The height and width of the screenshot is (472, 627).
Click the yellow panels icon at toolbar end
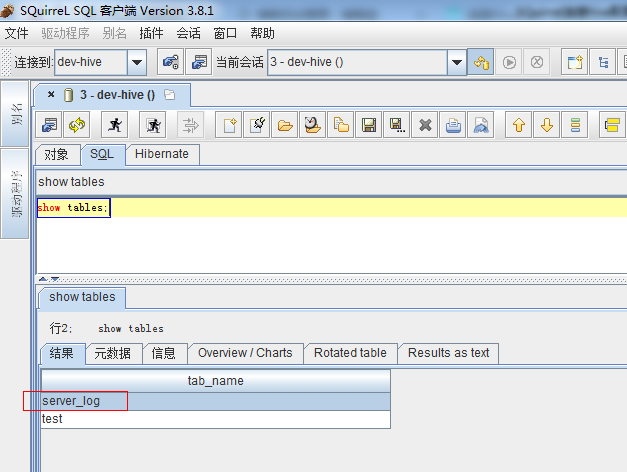612,125
